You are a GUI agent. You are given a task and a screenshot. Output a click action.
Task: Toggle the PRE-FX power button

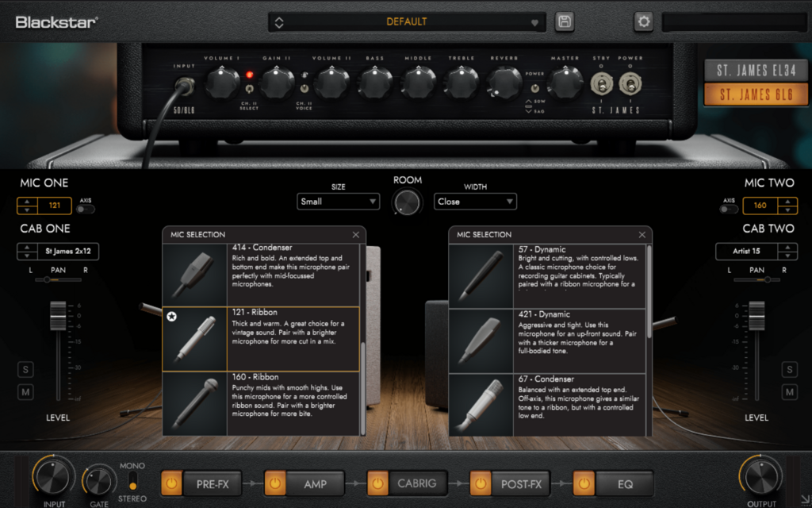tap(171, 483)
